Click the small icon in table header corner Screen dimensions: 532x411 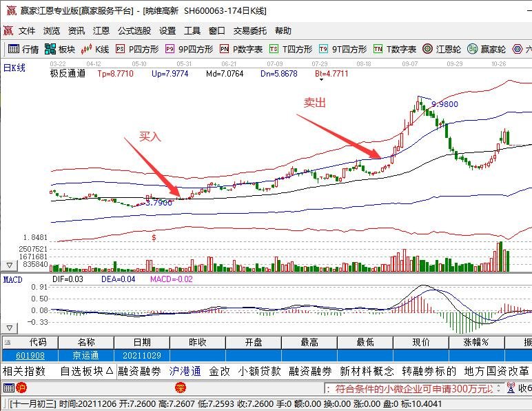click(7, 343)
